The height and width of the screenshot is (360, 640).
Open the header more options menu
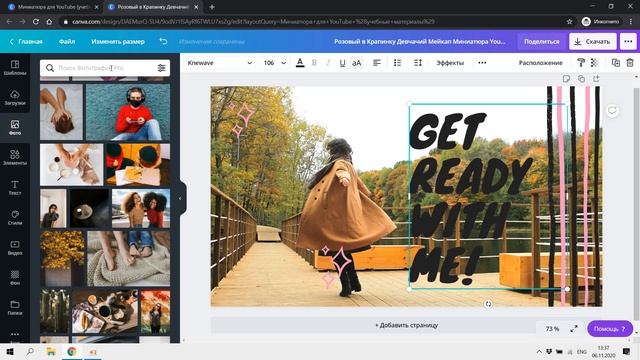pyautogui.click(x=628, y=41)
